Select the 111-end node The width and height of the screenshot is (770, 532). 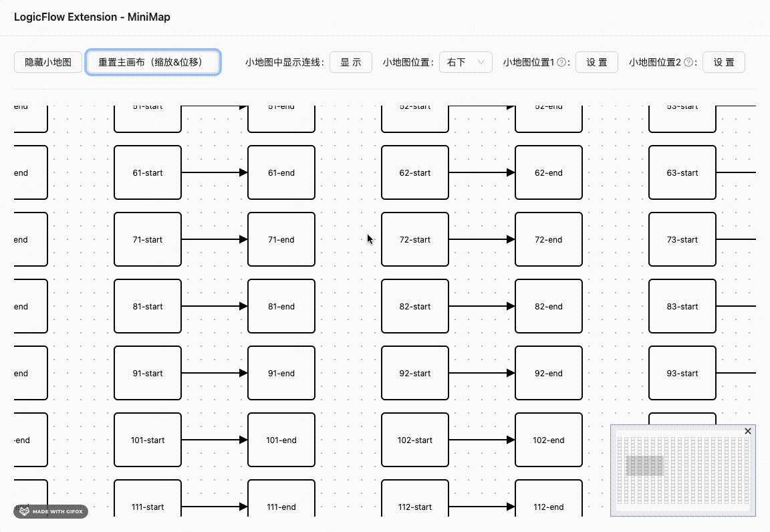coord(281,498)
